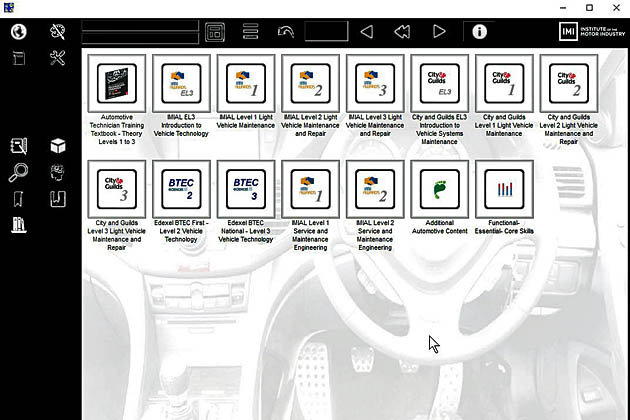This screenshot has height=420, width=630.
Task: Open the library bookshelf icon
Action: point(18,225)
